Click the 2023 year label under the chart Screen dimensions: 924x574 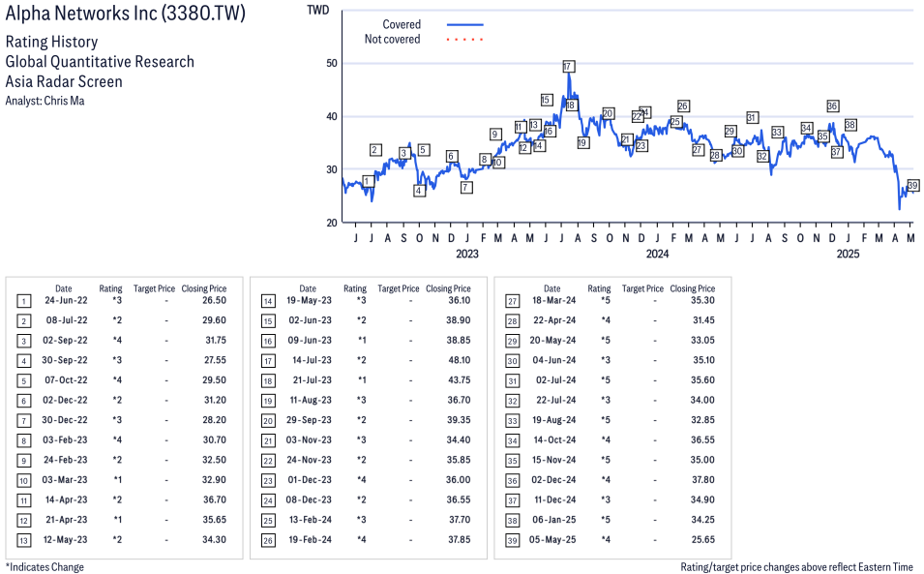[x=467, y=254]
